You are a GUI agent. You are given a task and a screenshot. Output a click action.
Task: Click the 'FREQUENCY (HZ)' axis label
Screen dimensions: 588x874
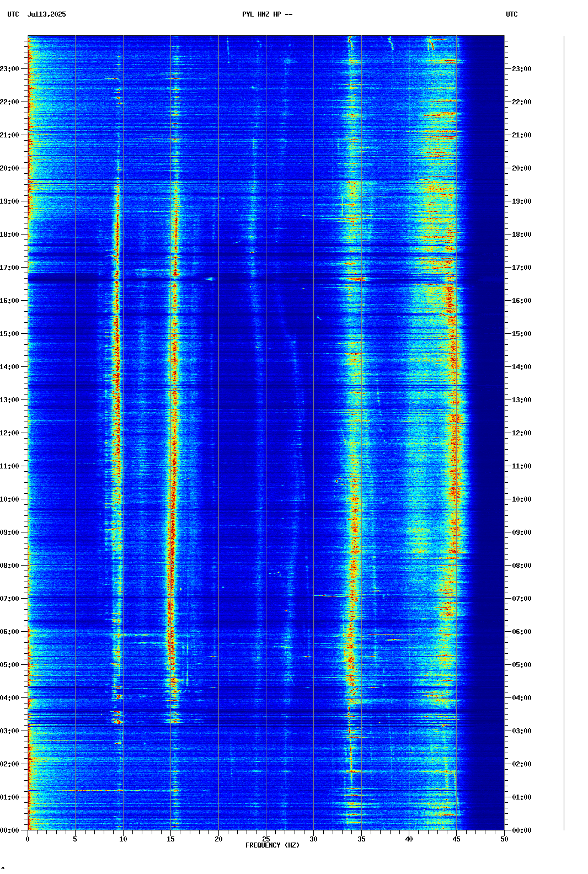coord(272,845)
